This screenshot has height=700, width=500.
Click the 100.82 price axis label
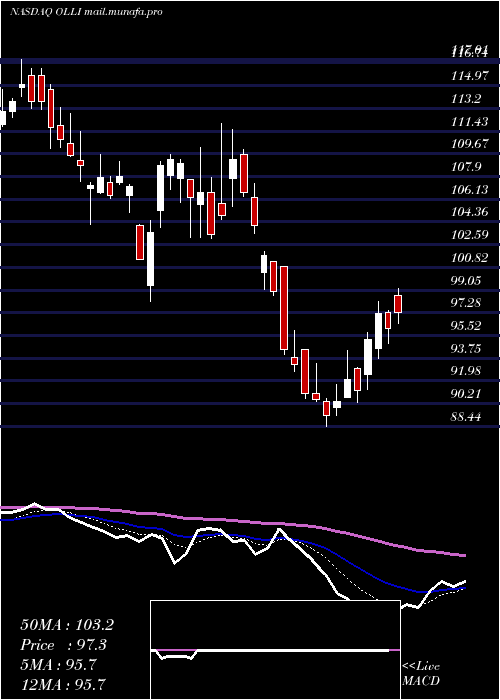[469, 258]
